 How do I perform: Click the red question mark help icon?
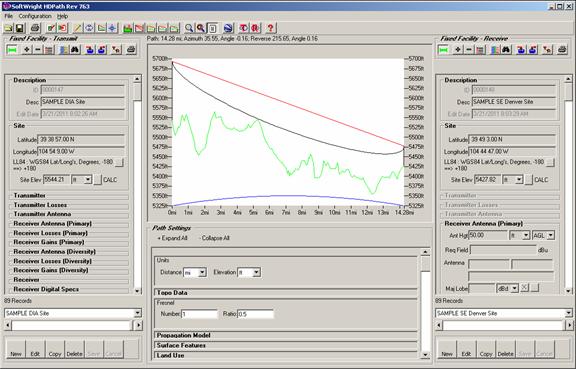[270, 28]
